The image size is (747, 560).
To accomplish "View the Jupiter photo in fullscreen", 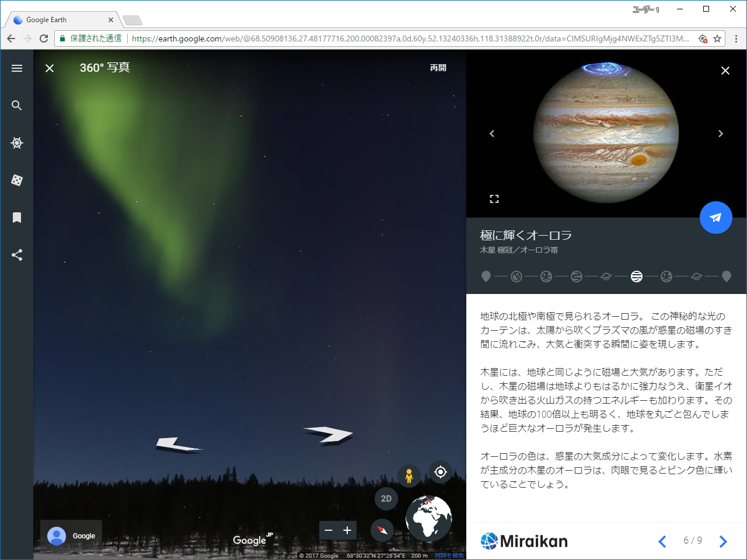I will pos(494,198).
